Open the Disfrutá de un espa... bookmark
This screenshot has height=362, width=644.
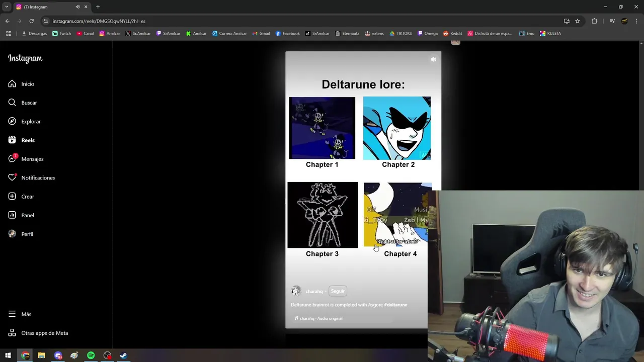click(x=490, y=34)
